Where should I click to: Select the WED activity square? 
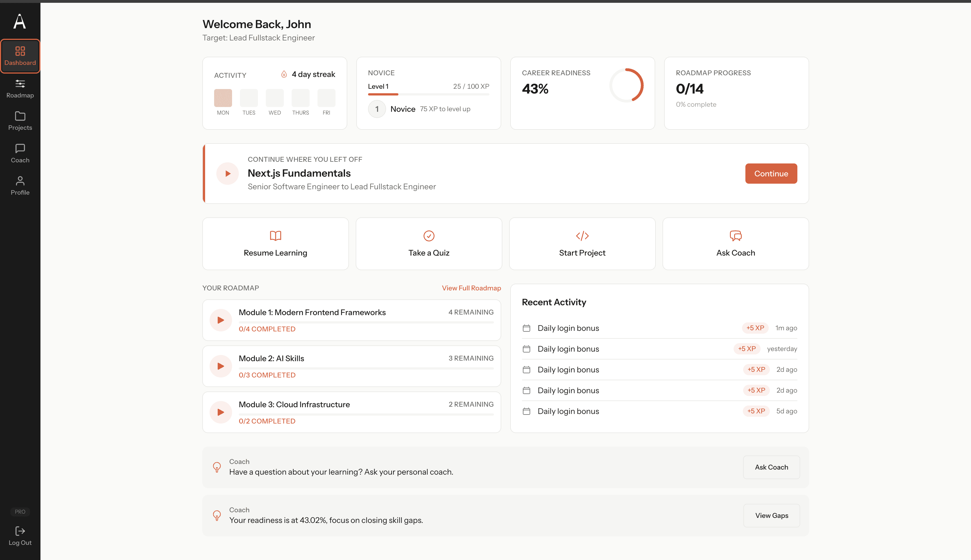(275, 98)
